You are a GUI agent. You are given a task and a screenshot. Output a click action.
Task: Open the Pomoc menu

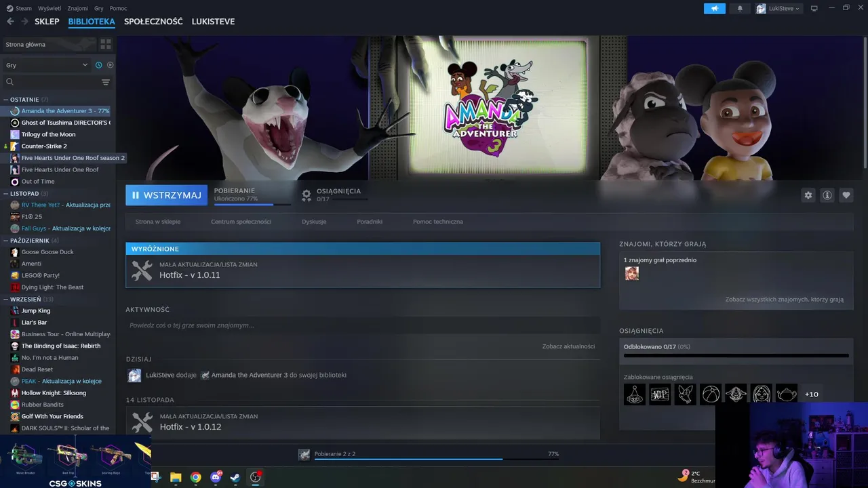pyautogui.click(x=118, y=8)
